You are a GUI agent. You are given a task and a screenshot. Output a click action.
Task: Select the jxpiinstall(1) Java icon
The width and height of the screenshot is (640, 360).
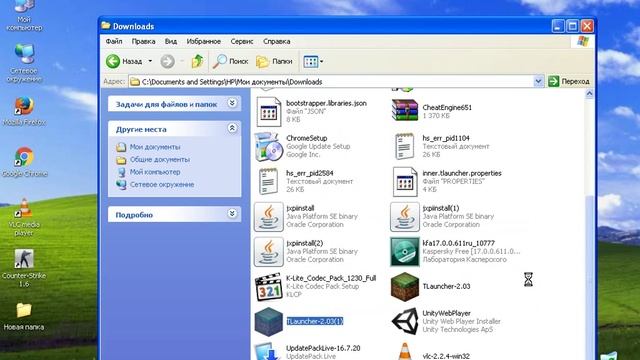404,217
